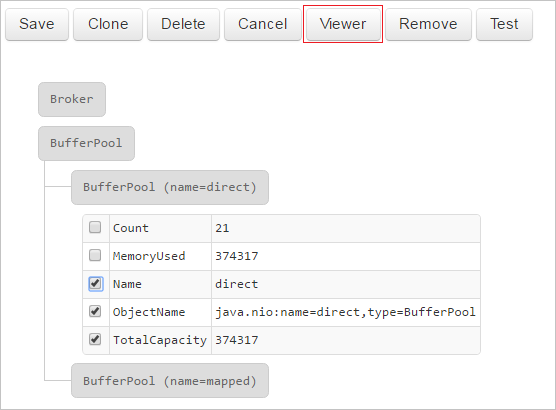
Task: Open the Viewer button
Action: 343,24
